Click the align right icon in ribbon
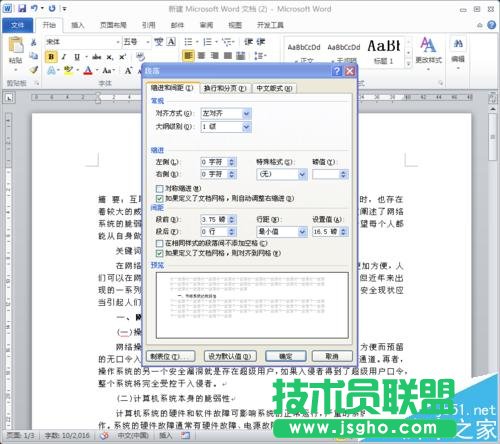This screenshot has width=500, height=444. 214,55
